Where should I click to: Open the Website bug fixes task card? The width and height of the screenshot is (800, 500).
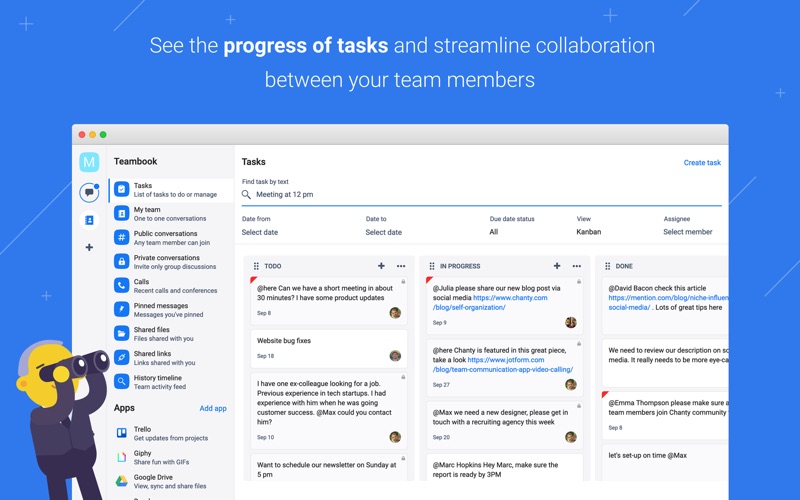click(x=329, y=348)
